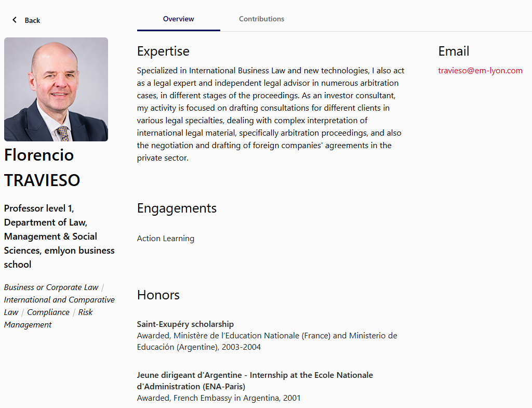This screenshot has width=532, height=408.
Task: Select the Business or Corporate Law tag
Action: [51, 287]
